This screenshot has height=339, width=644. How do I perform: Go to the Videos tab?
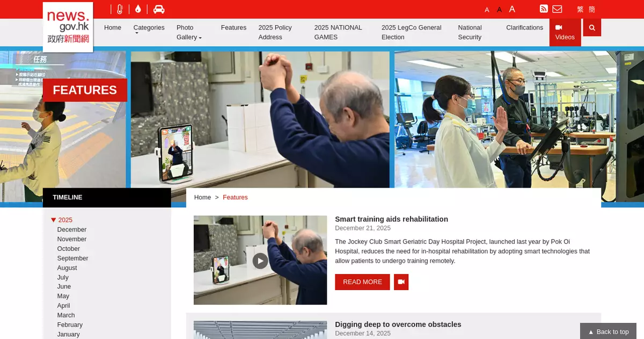[x=565, y=32]
